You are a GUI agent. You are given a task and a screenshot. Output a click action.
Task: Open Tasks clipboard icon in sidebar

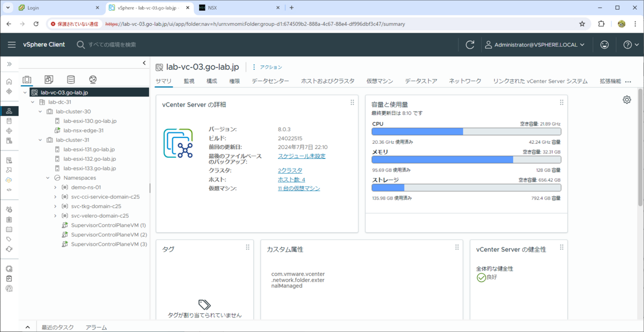[9, 219]
